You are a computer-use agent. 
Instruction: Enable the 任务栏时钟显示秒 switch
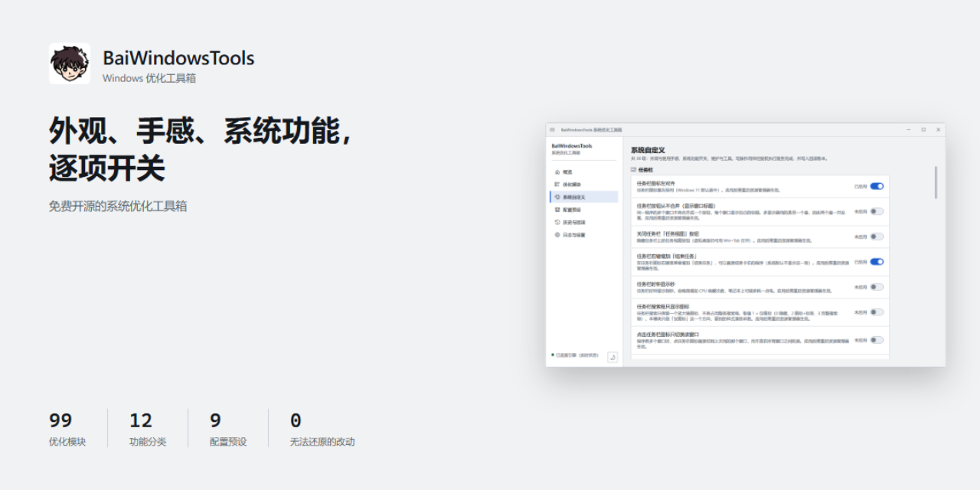coord(877,287)
